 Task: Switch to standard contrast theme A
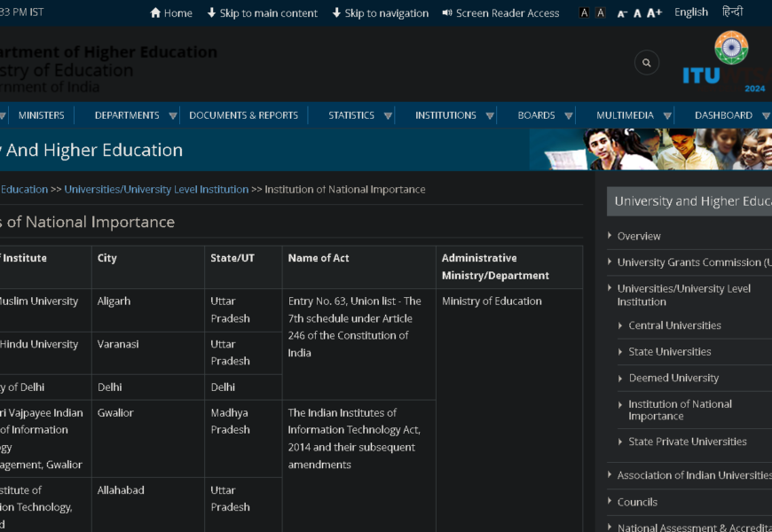[x=601, y=13]
